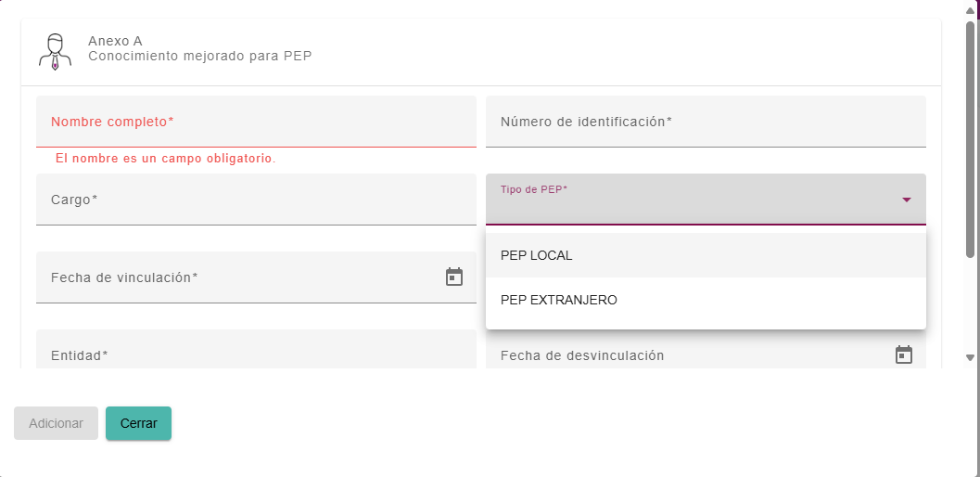Image resolution: width=980 pixels, height=477 pixels.
Task: Click the 'El nombre es un campo obligatorio' error
Action: [x=166, y=159]
